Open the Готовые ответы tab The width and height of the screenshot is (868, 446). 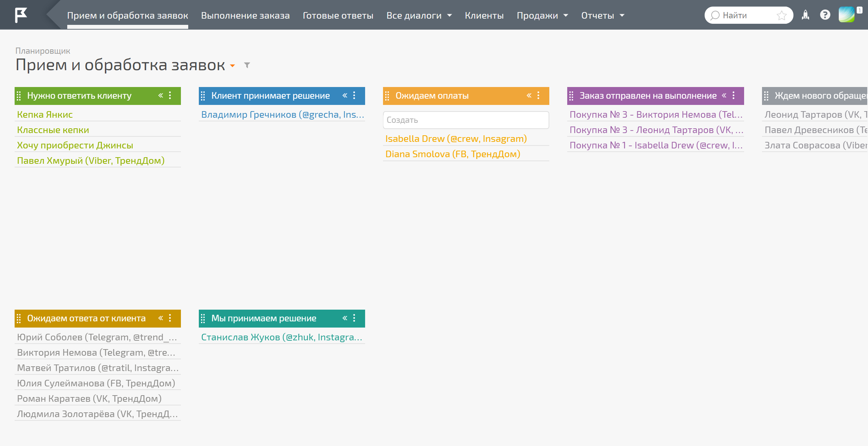tap(338, 15)
